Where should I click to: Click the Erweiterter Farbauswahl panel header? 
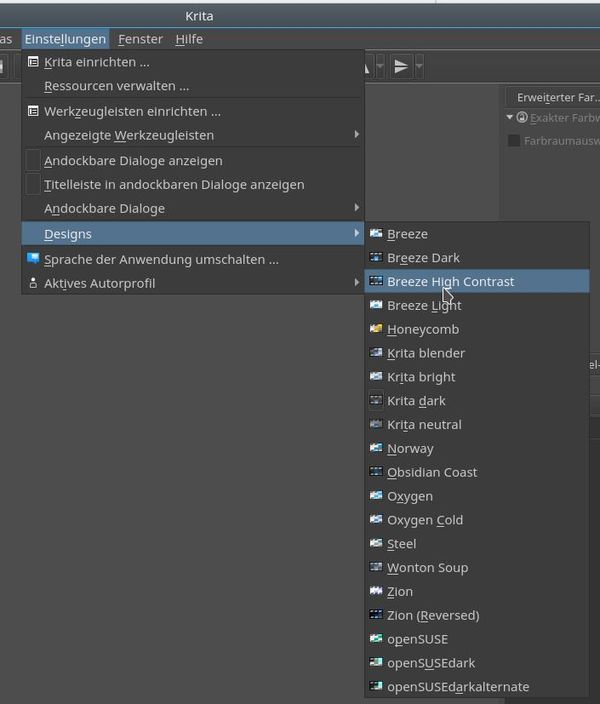tap(555, 97)
